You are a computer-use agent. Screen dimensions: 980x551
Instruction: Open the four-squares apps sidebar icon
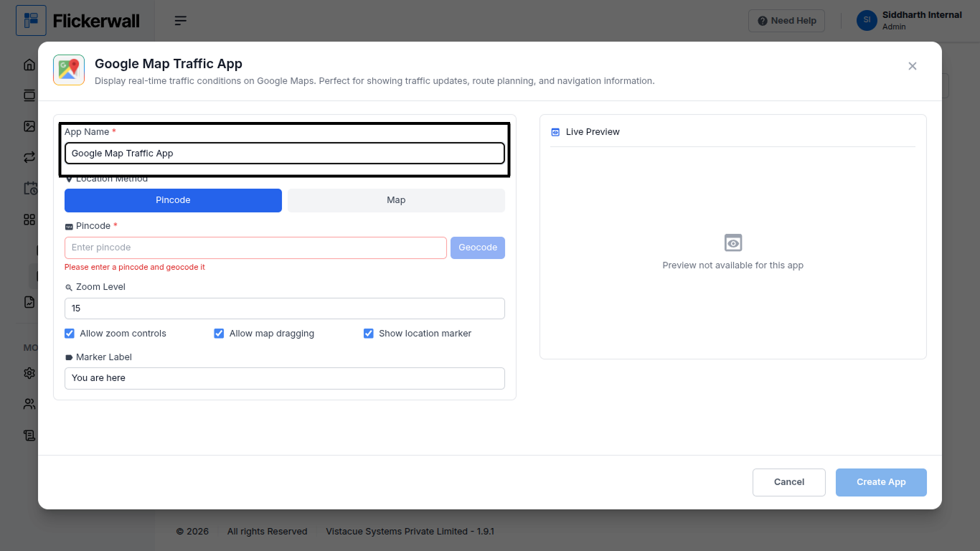click(x=29, y=220)
